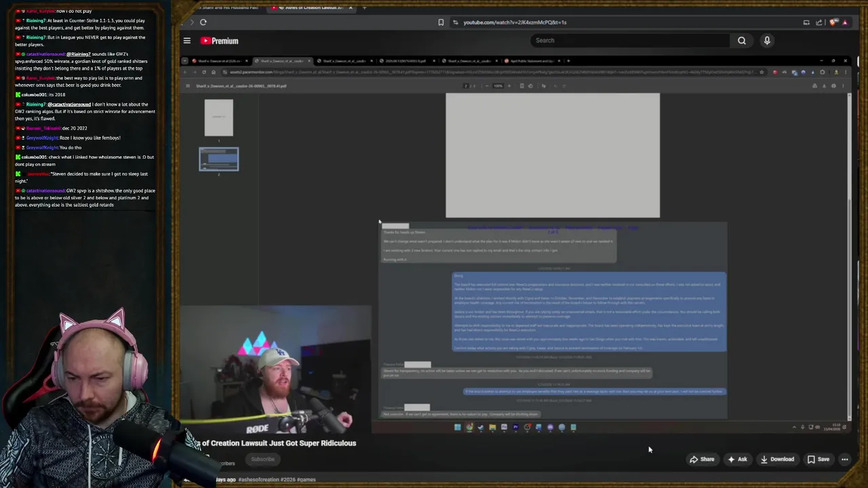Go to the YouTube Premium home logo
868x488 pixels.
pos(219,41)
